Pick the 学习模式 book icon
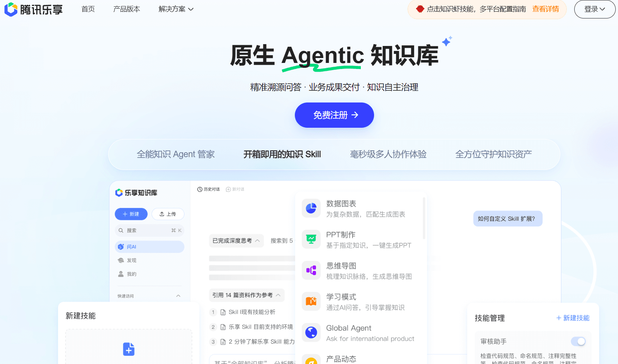Image resolution: width=618 pixels, height=364 pixels. (311, 301)
